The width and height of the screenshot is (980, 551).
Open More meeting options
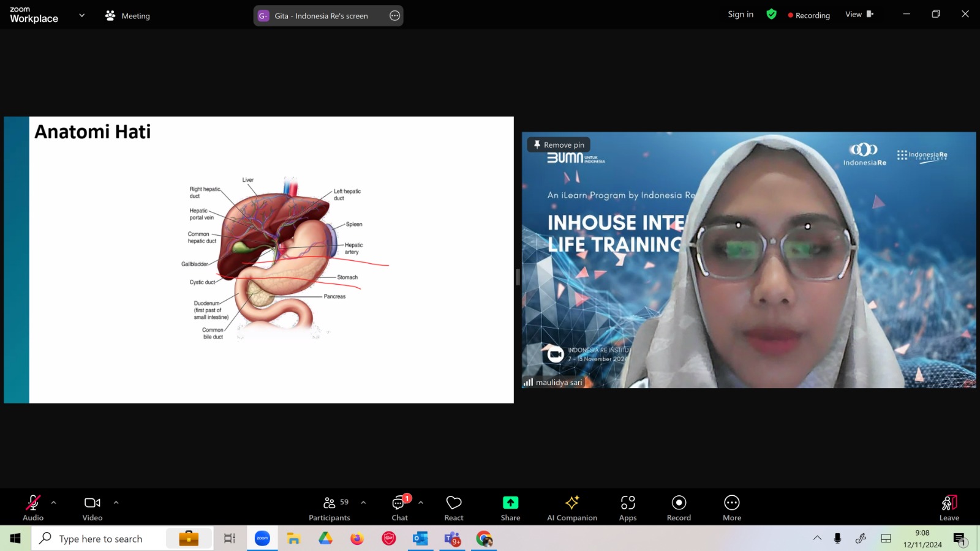(x=732, y=508)
